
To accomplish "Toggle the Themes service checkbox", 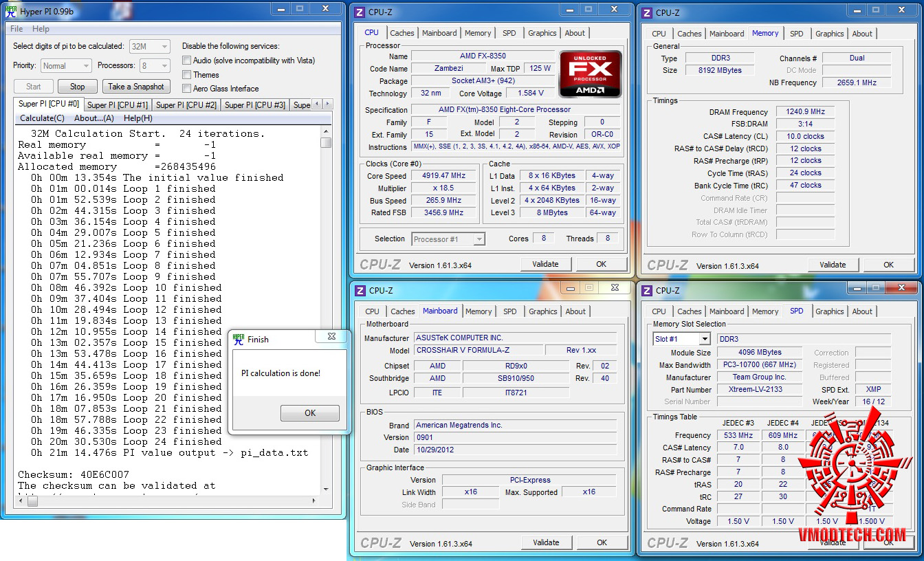I will pyautogui.click(x=186, y=74).
